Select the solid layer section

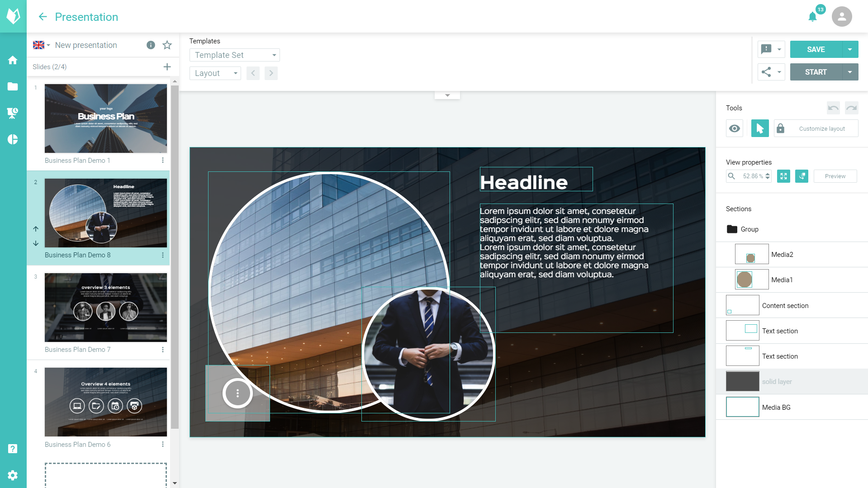(x=792, y=382)
